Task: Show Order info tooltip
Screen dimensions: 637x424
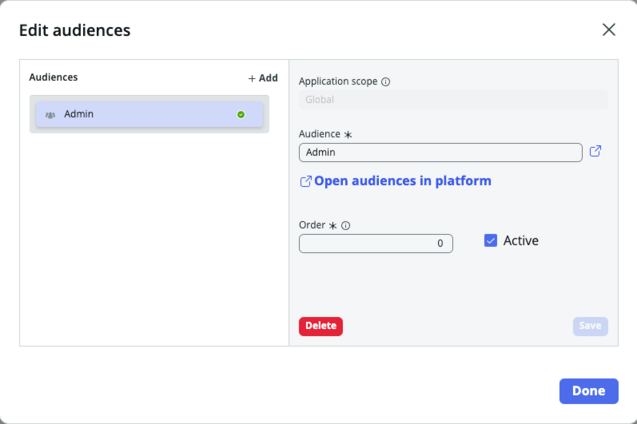Action: (x=345, y=226)
